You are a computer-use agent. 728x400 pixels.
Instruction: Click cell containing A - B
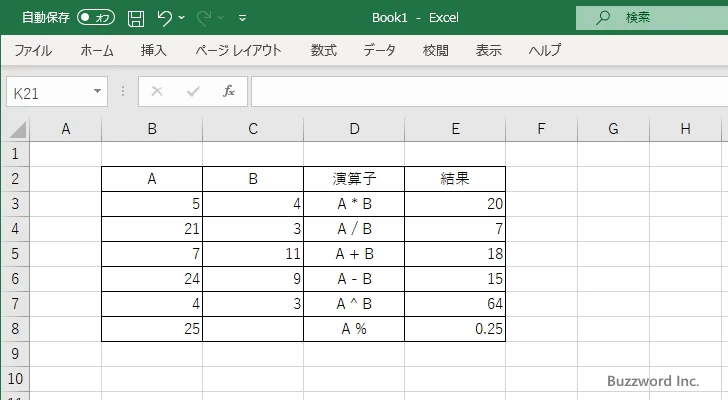354,279
